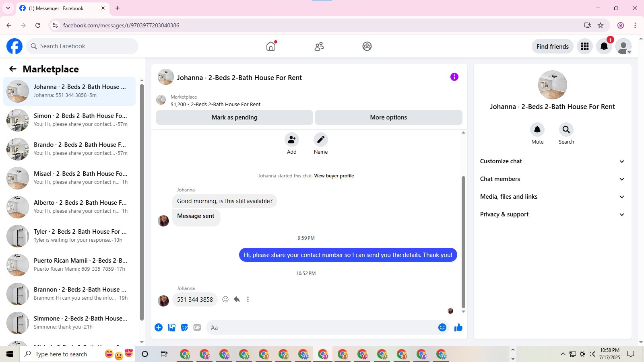Image resolution: width=644 pixels, height=362 pixels.
Task: Open Johanna's avatar beside phone number message
Action: 163,301
